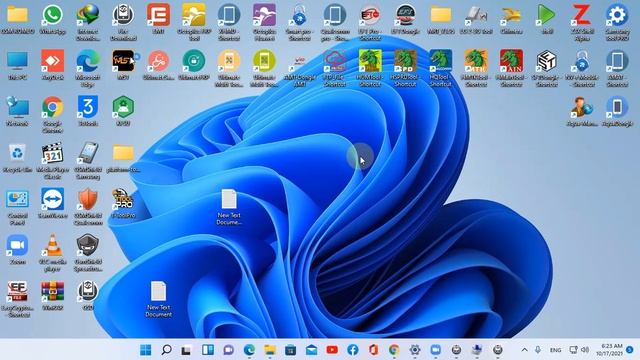640x360 pixels.
Task: Launch VLC media player shortcut
Action: (x=53, y=246)
